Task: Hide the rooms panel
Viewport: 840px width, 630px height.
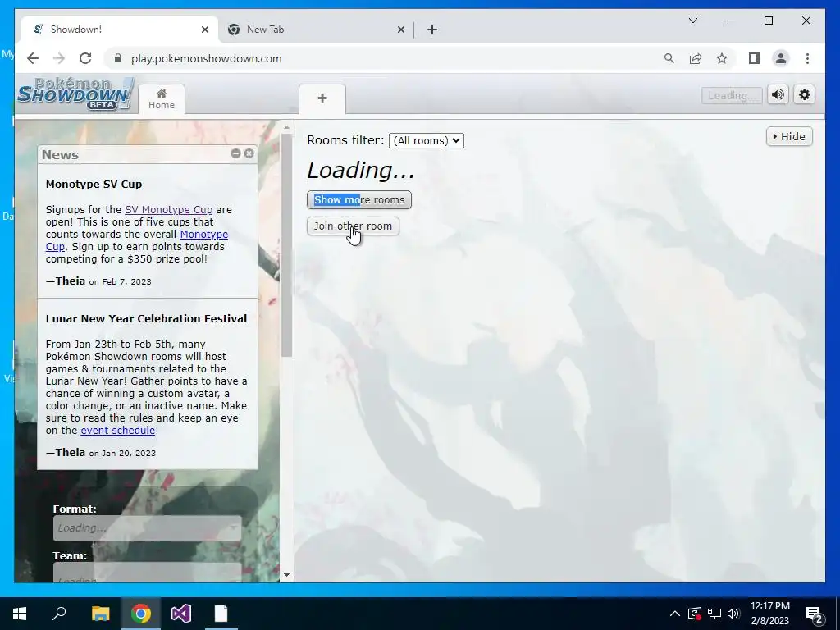Action: click(x=789, y=137)
